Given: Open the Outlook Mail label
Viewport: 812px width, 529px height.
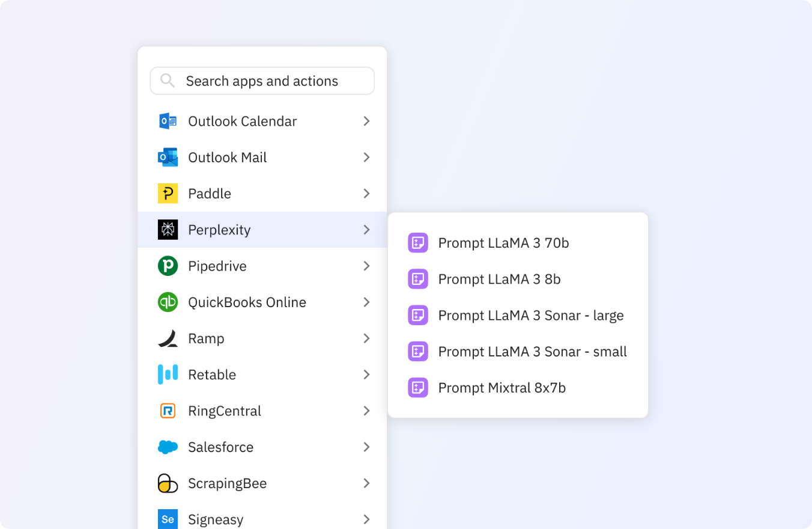Looking at the screenshot, I should coord(228,157).
